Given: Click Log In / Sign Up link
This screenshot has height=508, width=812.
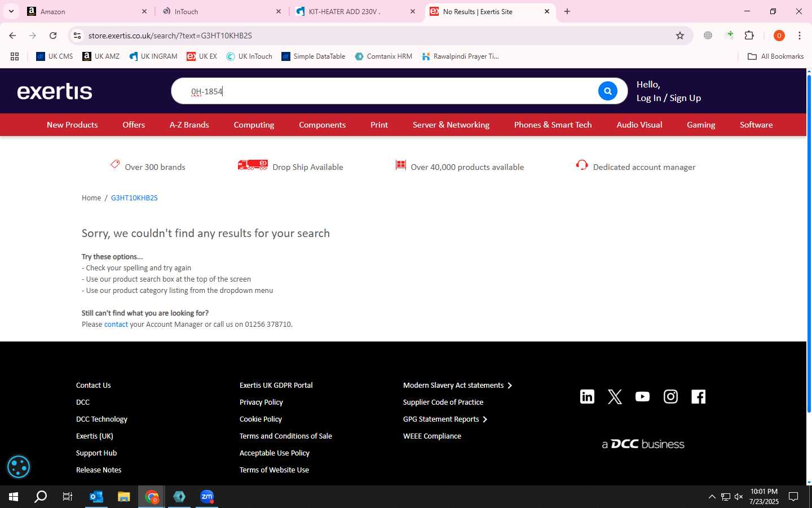Looking at the screenshot, I should click(669, 98).
